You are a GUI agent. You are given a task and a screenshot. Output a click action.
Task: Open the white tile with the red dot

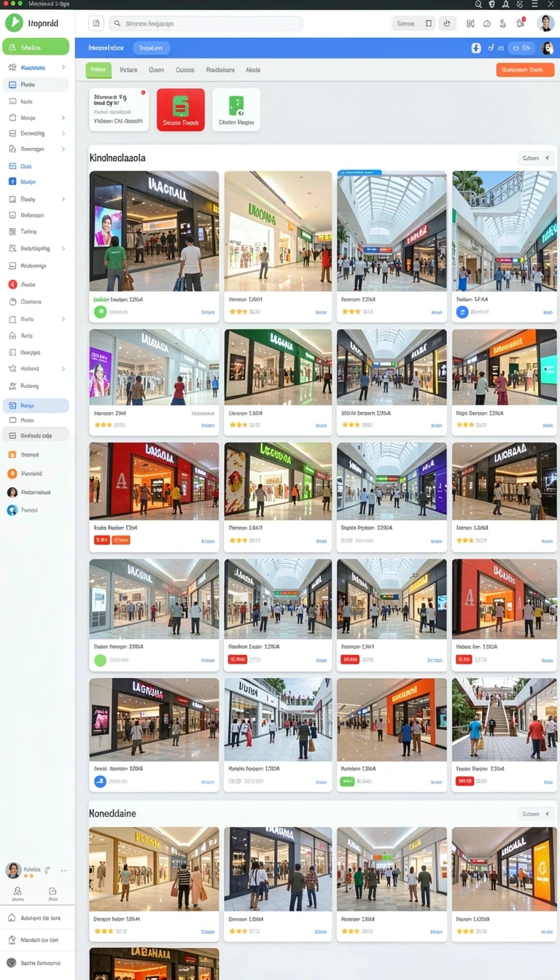point(119,110)
